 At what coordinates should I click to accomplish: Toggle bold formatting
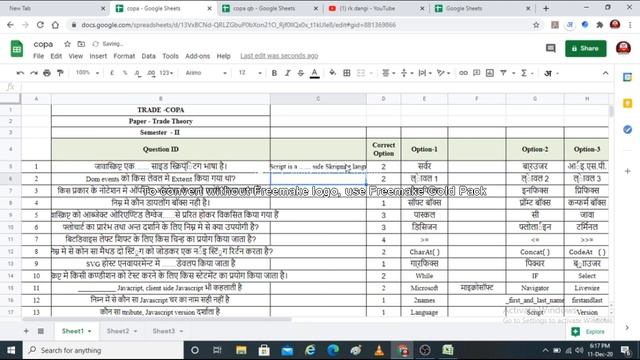pos(274,73)
